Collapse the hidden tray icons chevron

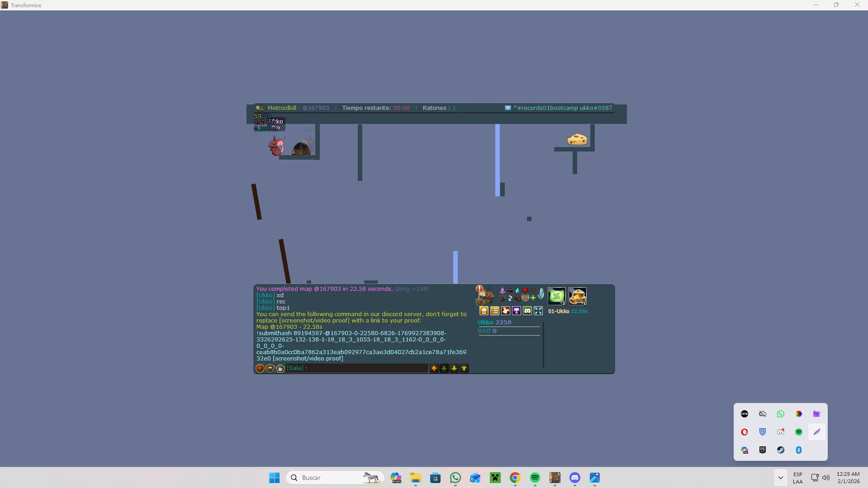tap(781, 478)
